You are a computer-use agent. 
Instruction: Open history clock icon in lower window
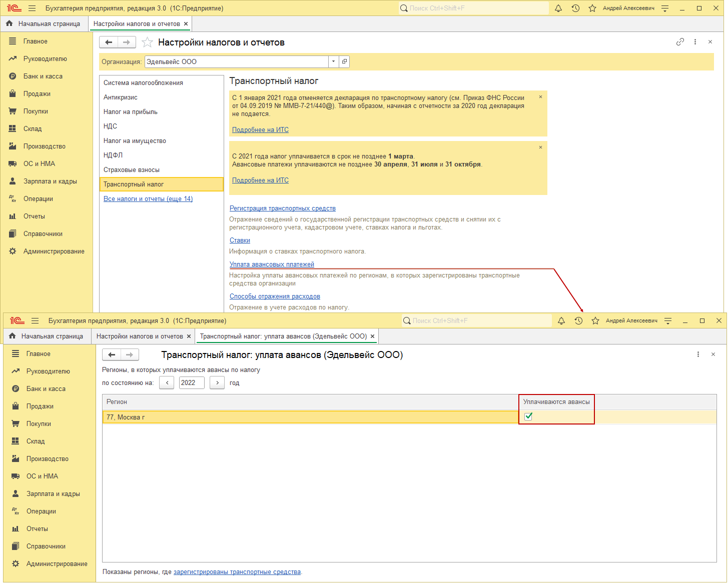(x=578, y=321)
